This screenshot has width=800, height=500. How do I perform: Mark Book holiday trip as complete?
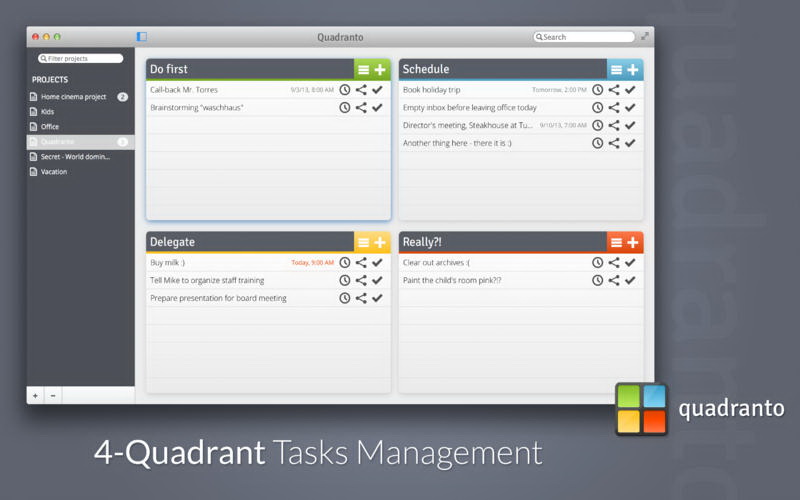pos(630,90)
